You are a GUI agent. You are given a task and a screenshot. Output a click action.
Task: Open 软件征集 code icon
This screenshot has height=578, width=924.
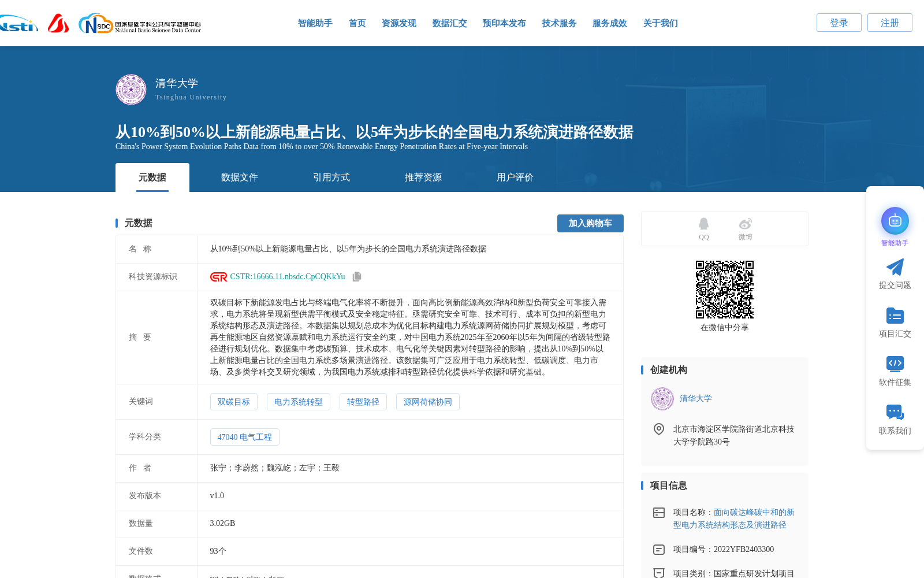(x=895, y=364)
